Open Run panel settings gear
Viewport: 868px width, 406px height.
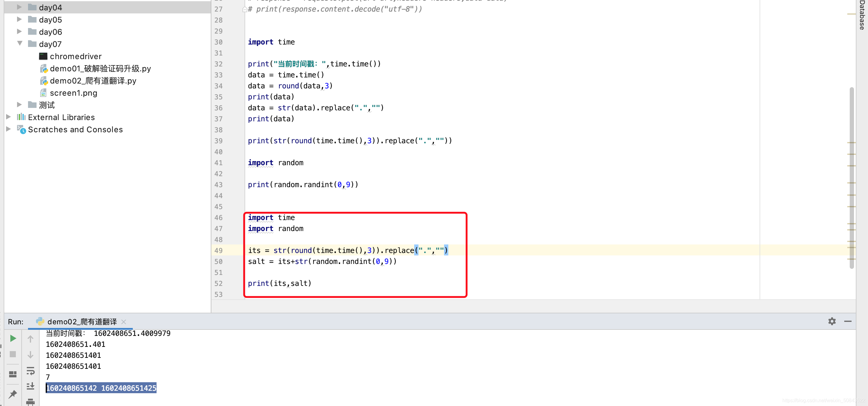point(832,321)
